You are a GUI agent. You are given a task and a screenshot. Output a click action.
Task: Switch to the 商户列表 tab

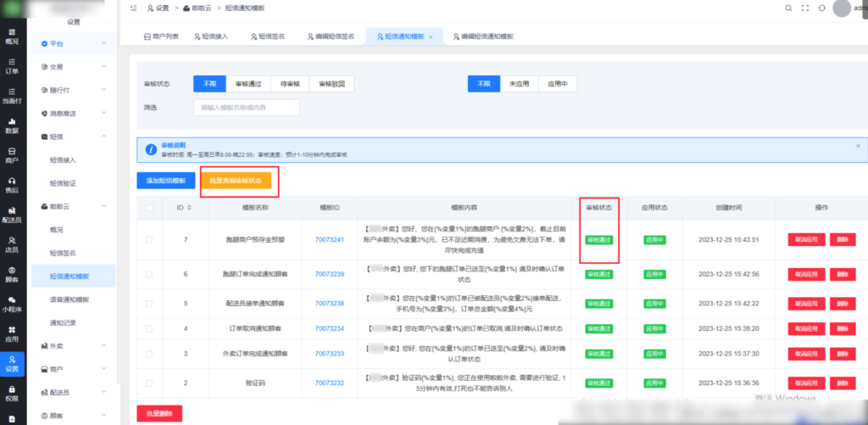click(x=161, y=36)
